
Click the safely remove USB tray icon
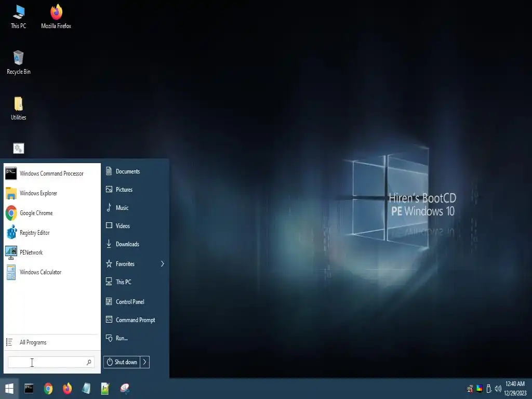(489, 389)
